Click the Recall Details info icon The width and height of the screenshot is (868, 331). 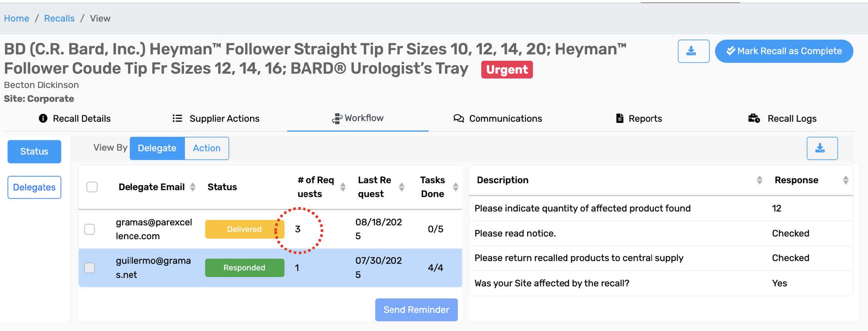(43, 118)
